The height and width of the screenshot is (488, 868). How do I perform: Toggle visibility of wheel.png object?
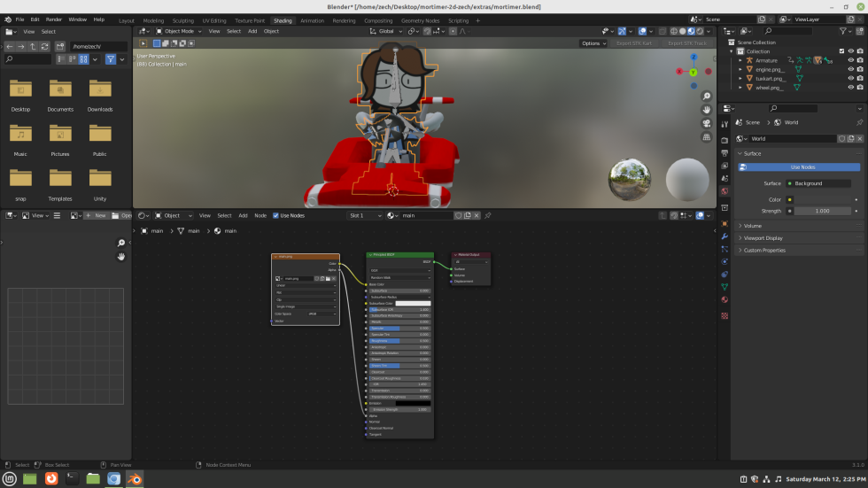click(850, 88)
